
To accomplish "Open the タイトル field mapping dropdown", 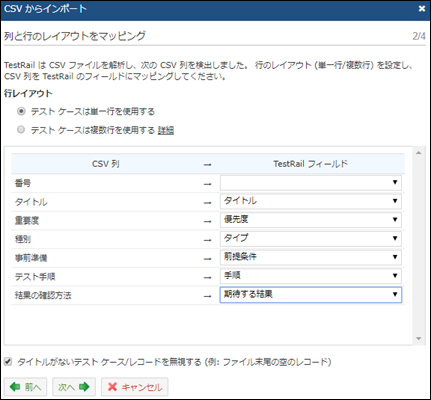I will pos(311,201).
